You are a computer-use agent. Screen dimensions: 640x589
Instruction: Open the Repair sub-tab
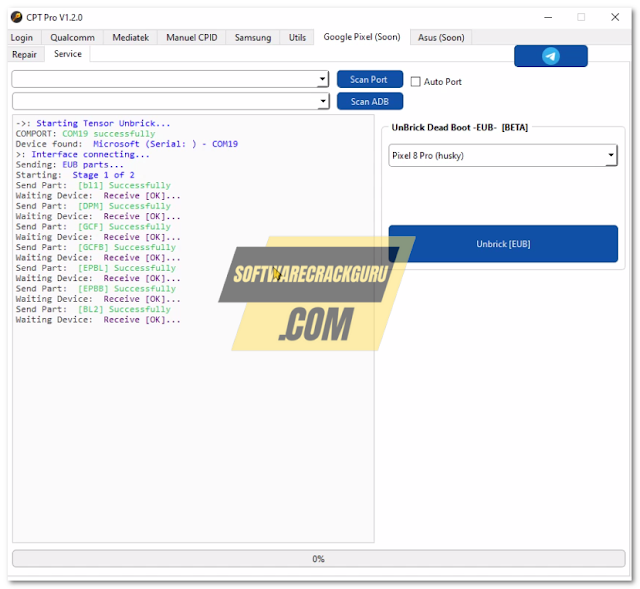(x=25, y=54)
